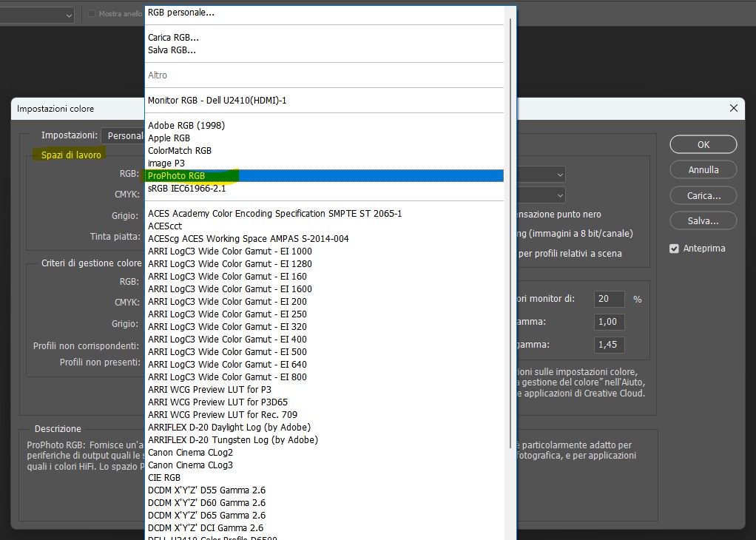Select Adobe RGB (1998) profile
756x540 pixels.
coord(324,125)
